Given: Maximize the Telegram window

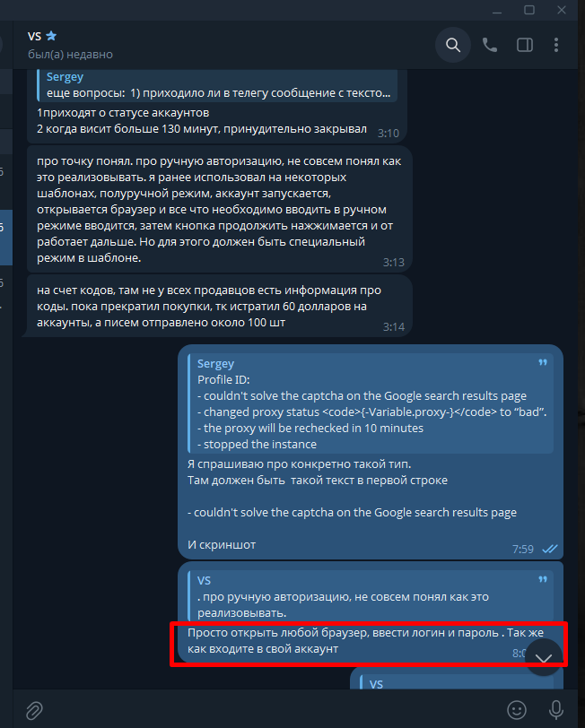Looking at the screenshot, I should pyautogui.click(x=529, y=10).
